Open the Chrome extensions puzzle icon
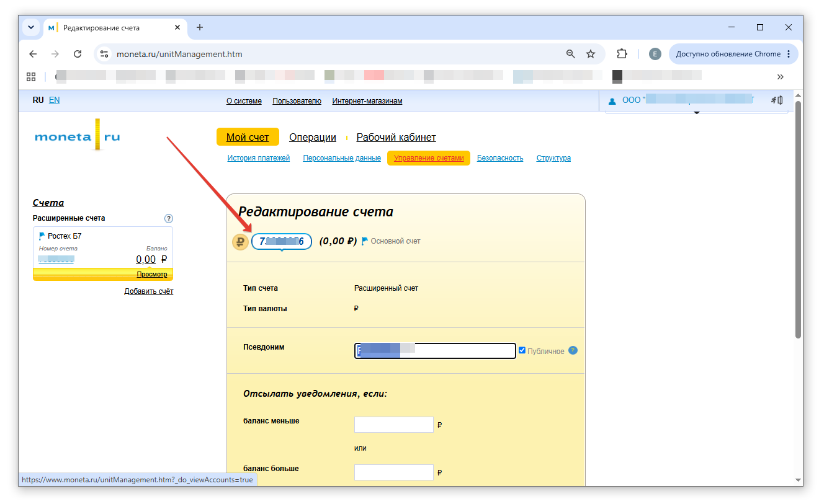The height and width of the screenshot is (504, 819). point(622,54)
